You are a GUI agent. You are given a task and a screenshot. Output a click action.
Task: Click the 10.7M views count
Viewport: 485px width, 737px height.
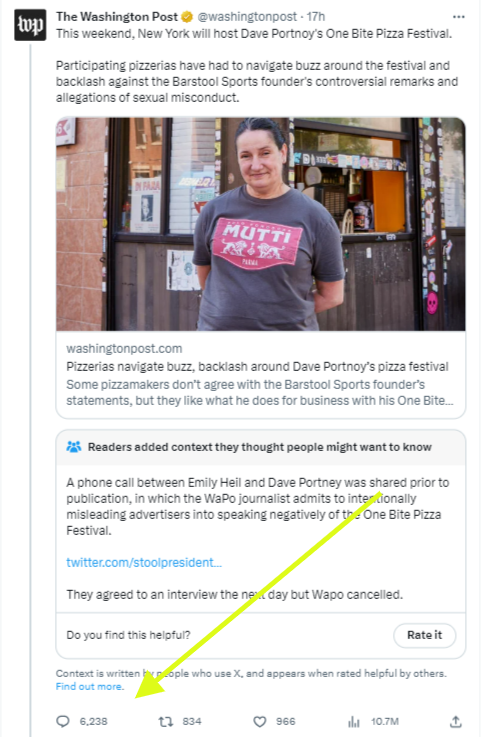coord(385,721)
